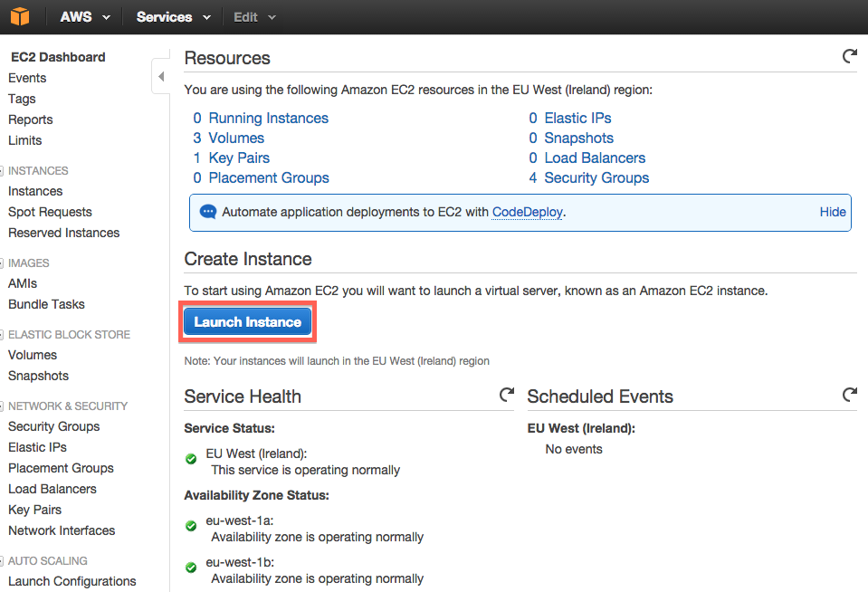
Task: Open Load Balancers in the sidebar
Action: pos(52,489)
